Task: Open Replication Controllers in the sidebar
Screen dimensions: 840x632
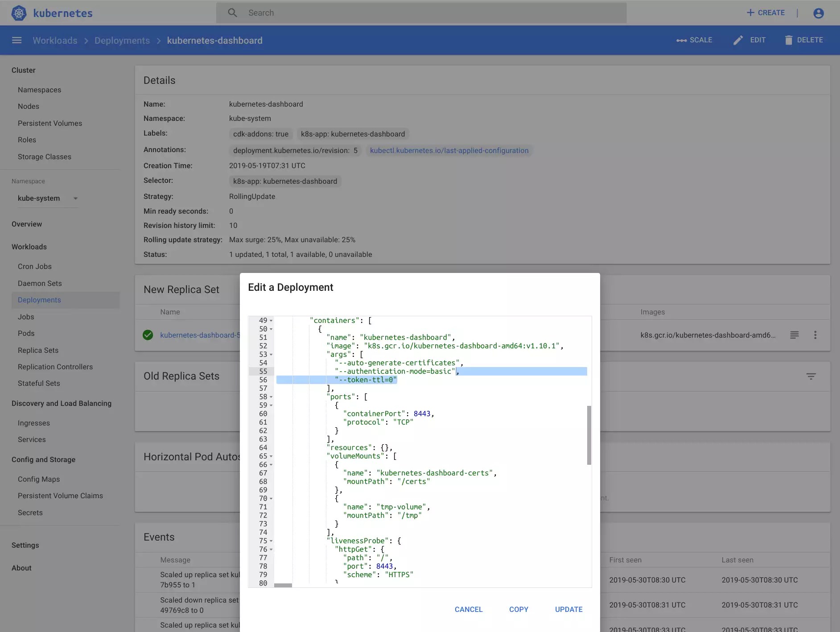Action: 55,367
